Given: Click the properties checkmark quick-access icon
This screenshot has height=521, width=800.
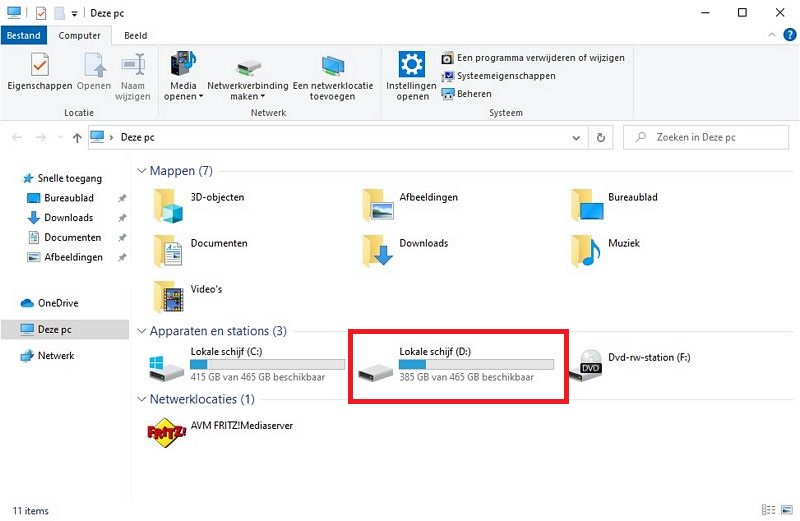Looking at the screenshot, I should tap(41, 13).
